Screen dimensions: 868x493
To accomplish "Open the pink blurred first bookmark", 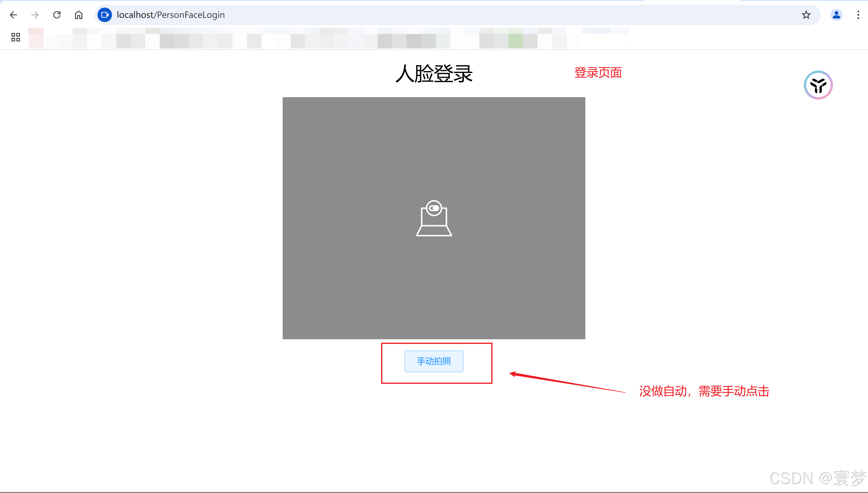I will 36,38.
